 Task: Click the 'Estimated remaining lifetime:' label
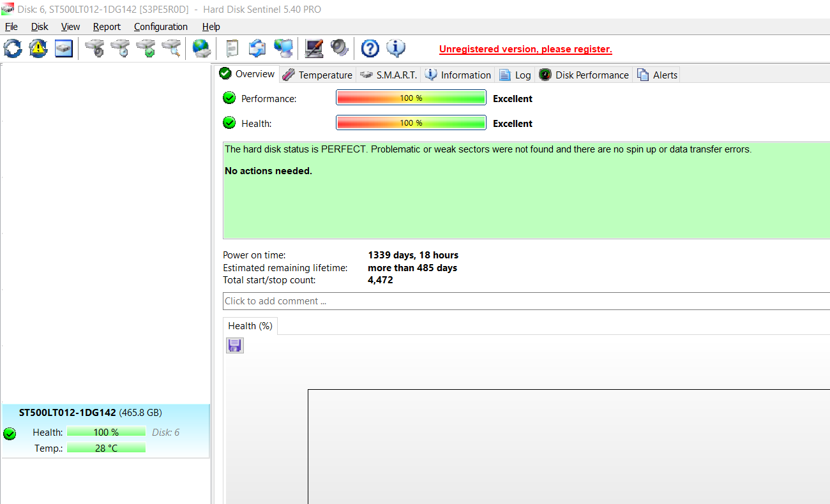[x=285, y=268]
